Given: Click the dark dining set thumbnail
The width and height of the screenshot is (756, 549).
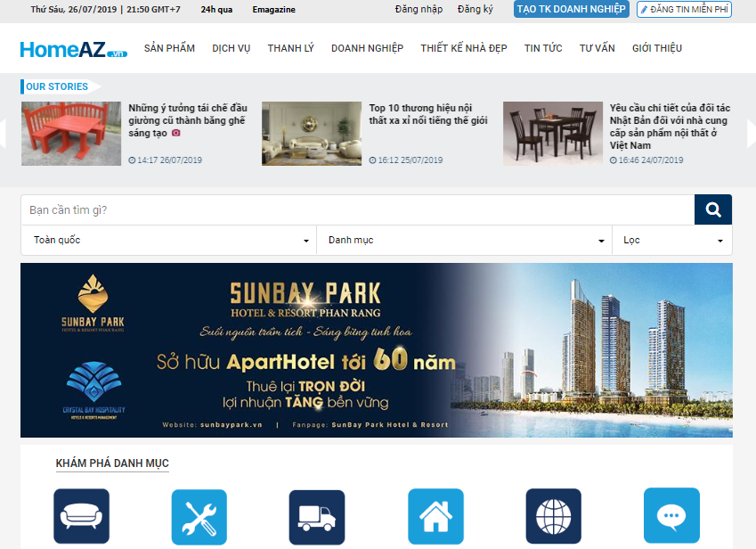Looking at the screenshot, I should click(x=553, y=134).
